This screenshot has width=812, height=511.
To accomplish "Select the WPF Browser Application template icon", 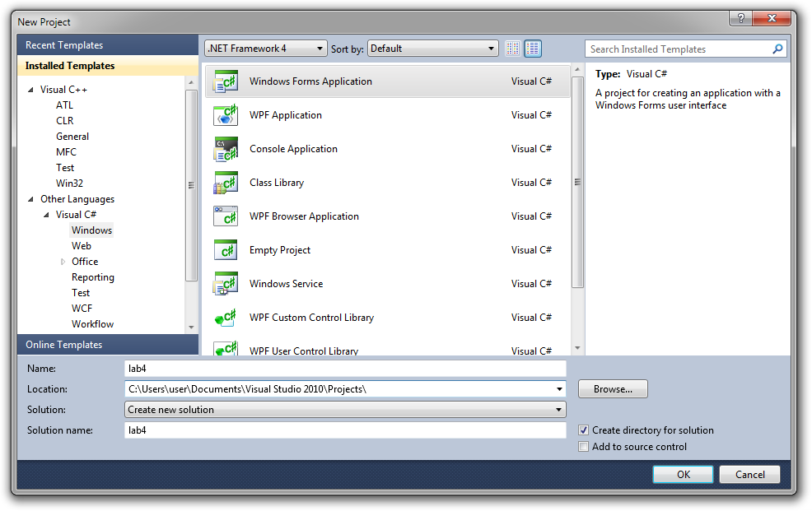I will click(x=226, y=216).
